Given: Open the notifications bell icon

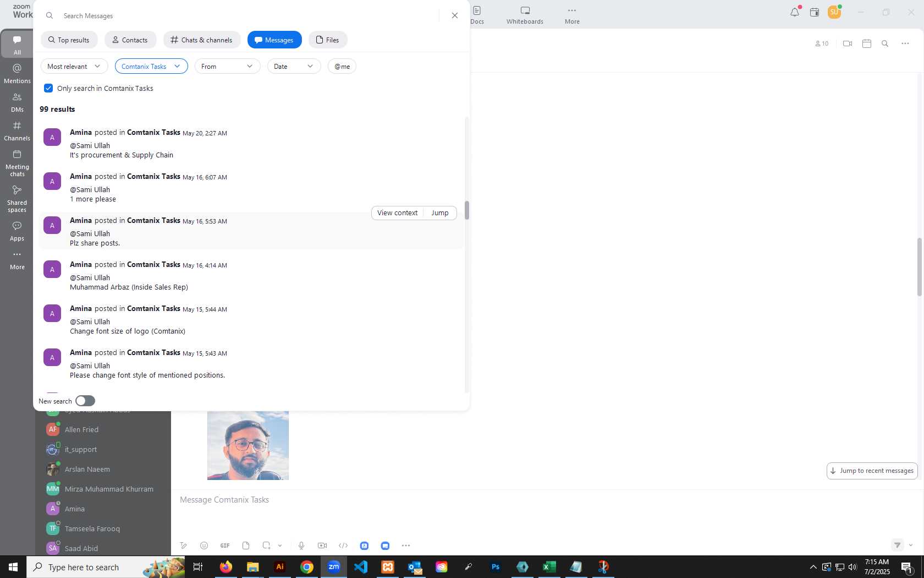Looking at the screenshot, I should 795,12.
